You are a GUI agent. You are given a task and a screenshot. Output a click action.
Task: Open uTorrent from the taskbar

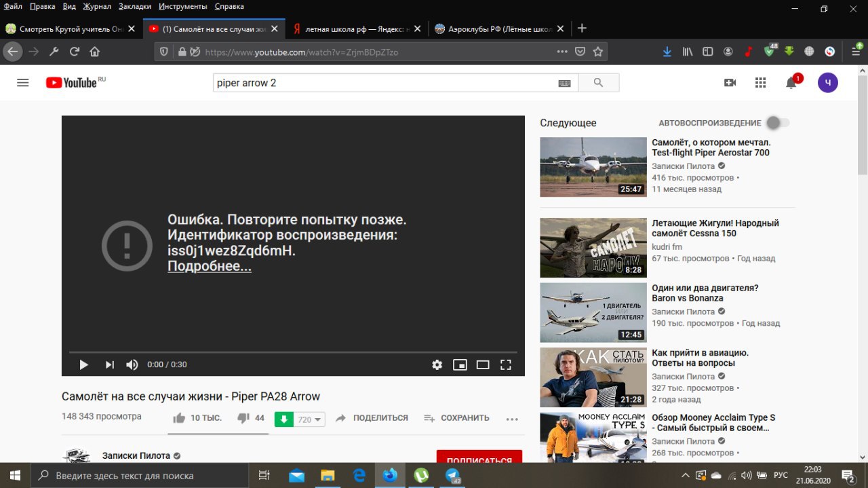point(421,475)
